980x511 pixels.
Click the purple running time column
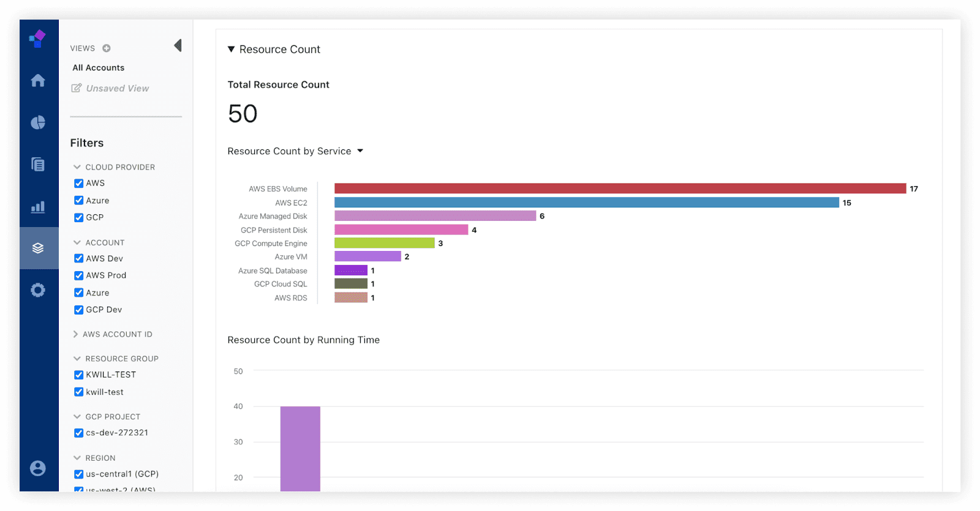click(300, 449)
